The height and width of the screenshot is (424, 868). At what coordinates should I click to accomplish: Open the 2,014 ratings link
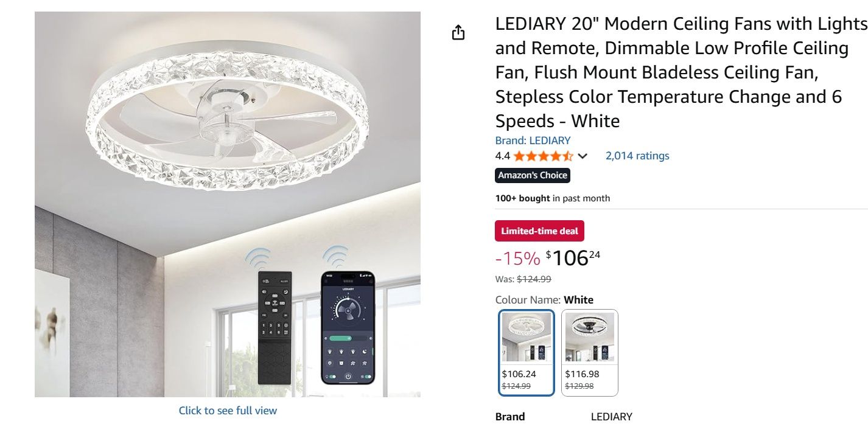[x=637, y=156]
